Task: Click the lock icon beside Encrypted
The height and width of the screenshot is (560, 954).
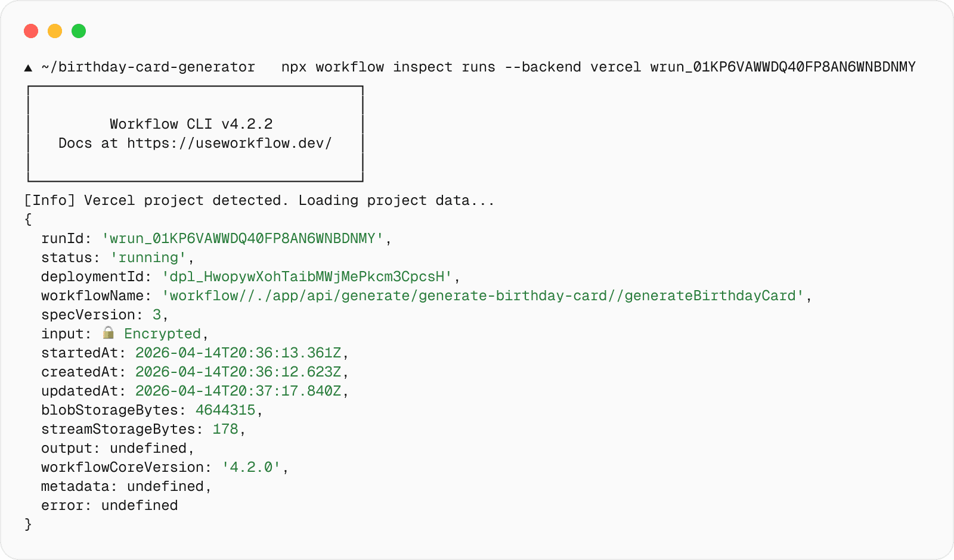Action: tap(109, 333)
